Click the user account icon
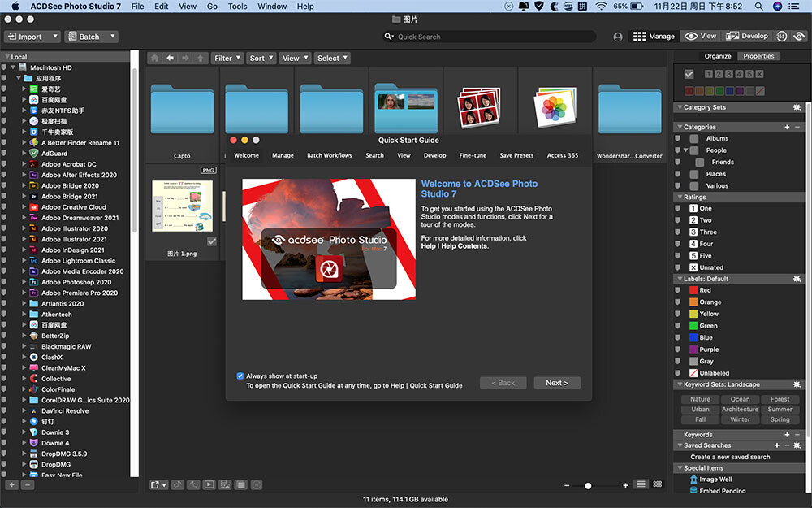 (617, 37)
